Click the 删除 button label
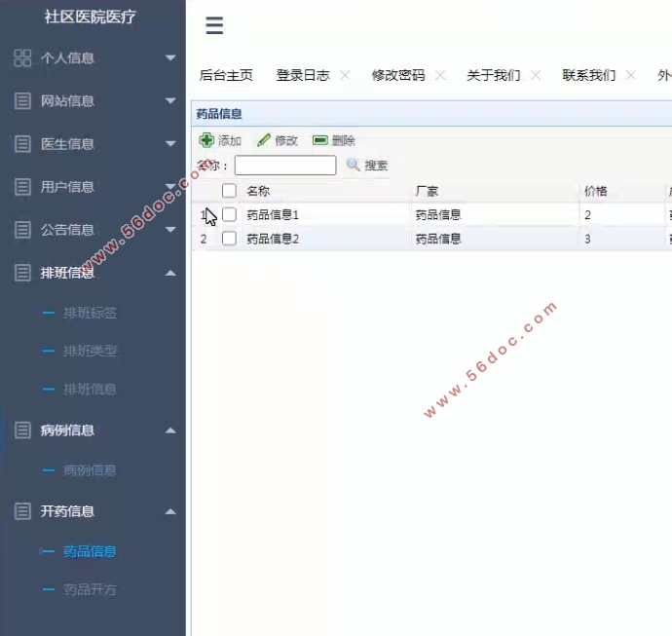This screenshot has width=672, height=636. pos(343,140)
